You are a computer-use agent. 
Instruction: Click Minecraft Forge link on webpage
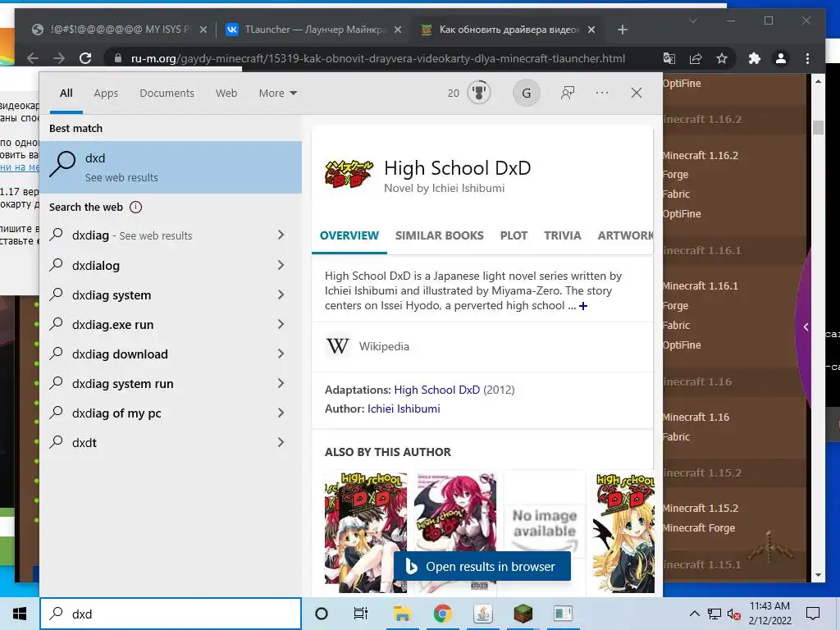tap(699, 528)
